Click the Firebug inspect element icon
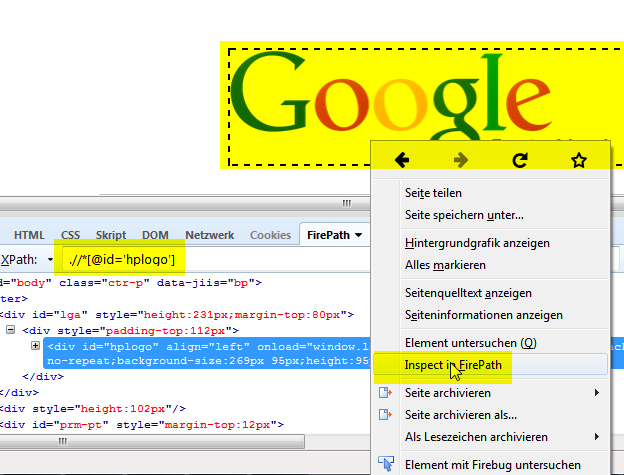The height and width of the screenshot is (475, 624). click(386, 464)
